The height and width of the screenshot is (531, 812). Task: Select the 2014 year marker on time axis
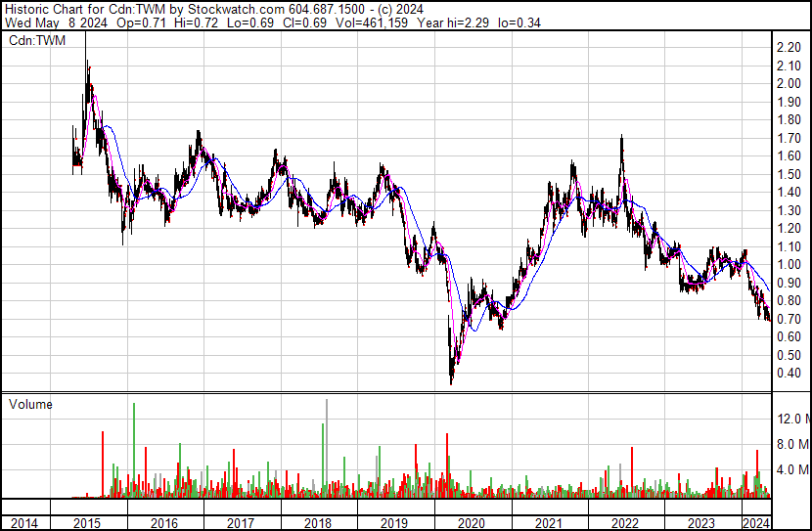25,523
